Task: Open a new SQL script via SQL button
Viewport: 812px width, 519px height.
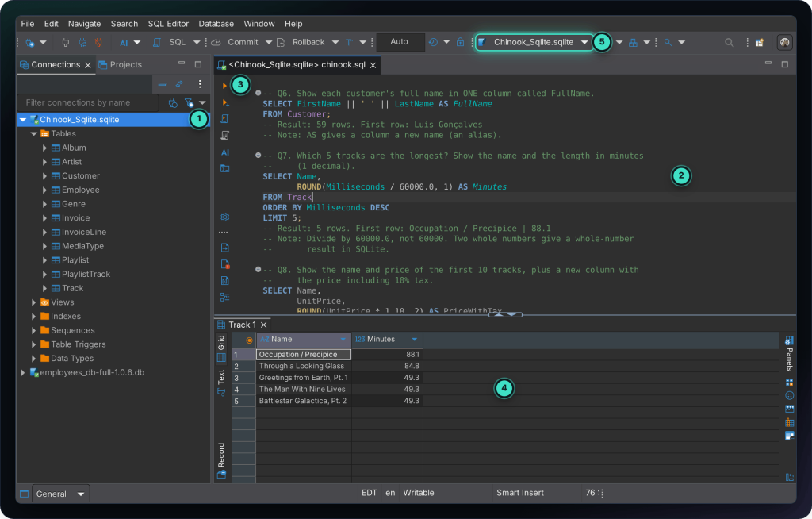Action: click(x=170, y=43)
